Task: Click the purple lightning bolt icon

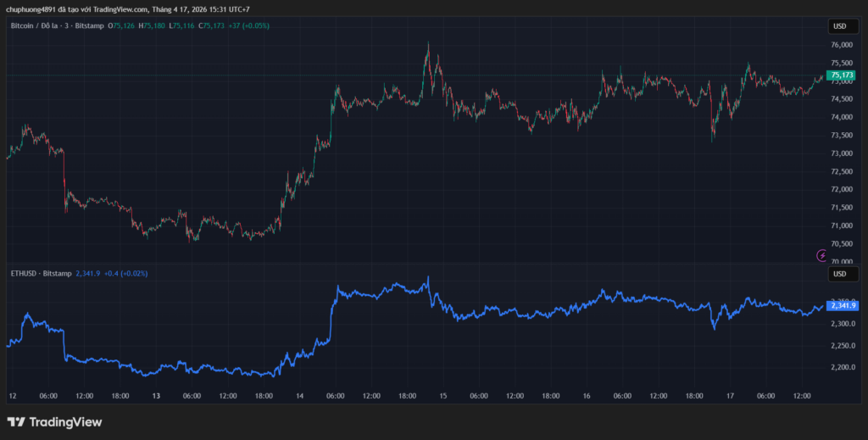Action: click(821, 254)
